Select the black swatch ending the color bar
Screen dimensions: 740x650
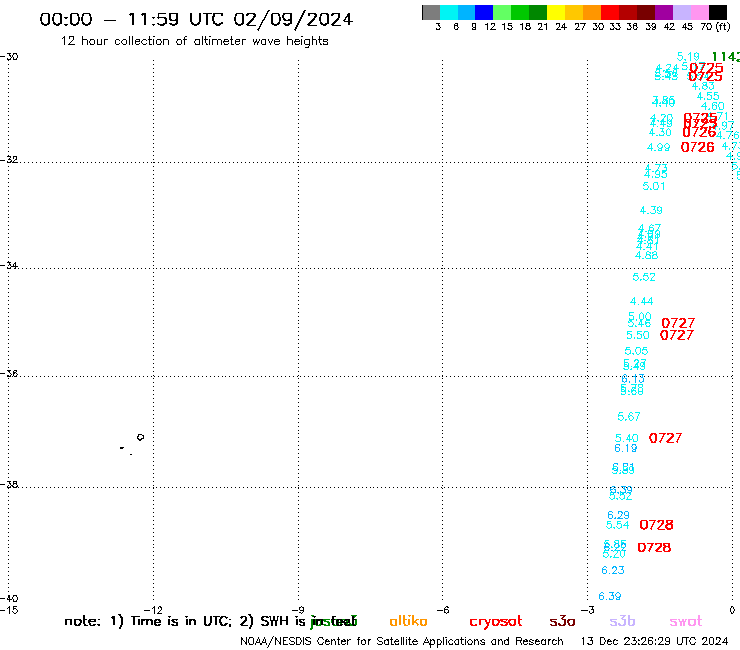(718, 12)
